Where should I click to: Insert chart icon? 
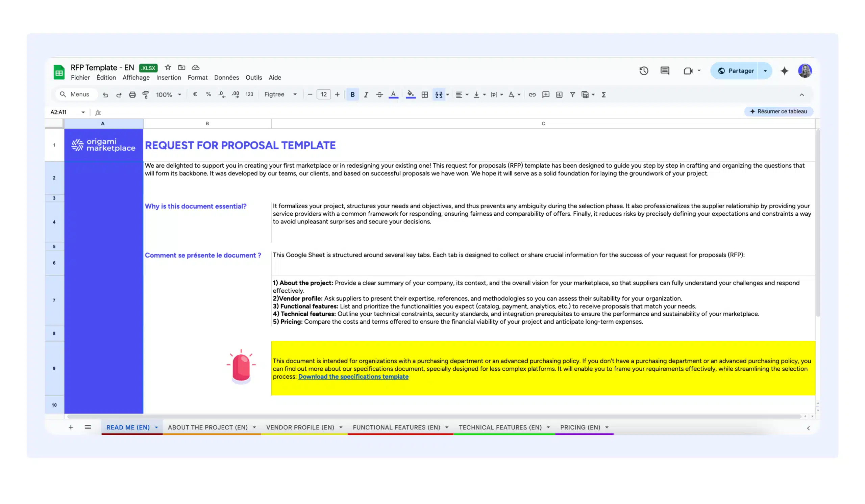(x=559, y=95)
